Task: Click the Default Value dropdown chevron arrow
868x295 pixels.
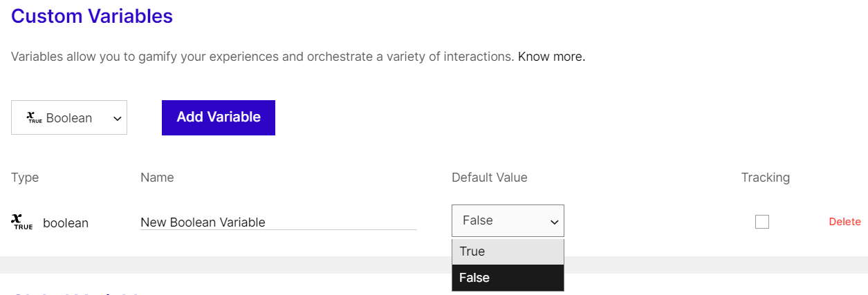Action: (x=553, y=222)
